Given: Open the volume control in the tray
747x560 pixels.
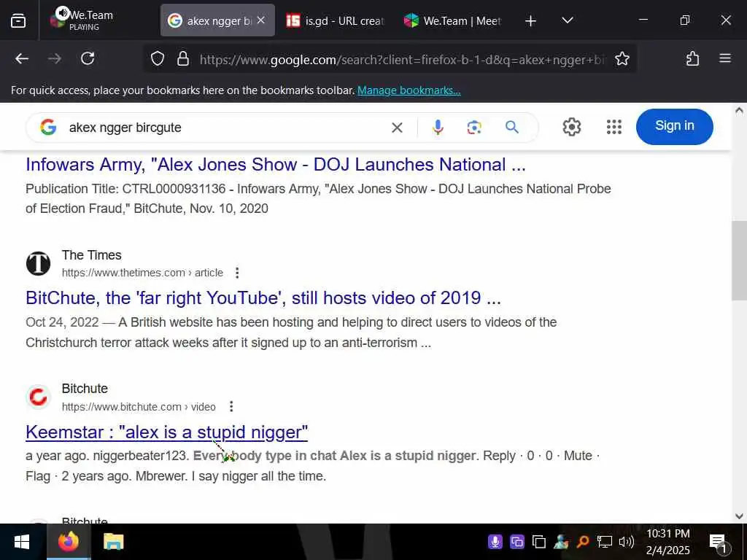Looking at the screenshot, I should [627, 542].
